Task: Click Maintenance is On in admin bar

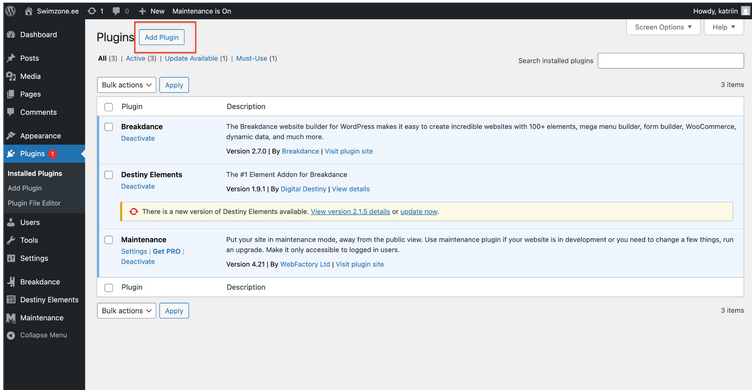Action: coord(202,11)
